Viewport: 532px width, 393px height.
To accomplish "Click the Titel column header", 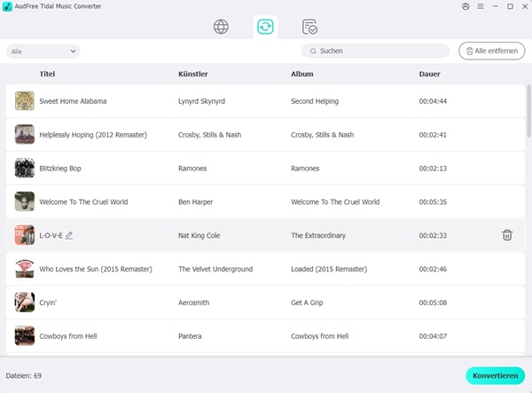I will pos(47,74).
